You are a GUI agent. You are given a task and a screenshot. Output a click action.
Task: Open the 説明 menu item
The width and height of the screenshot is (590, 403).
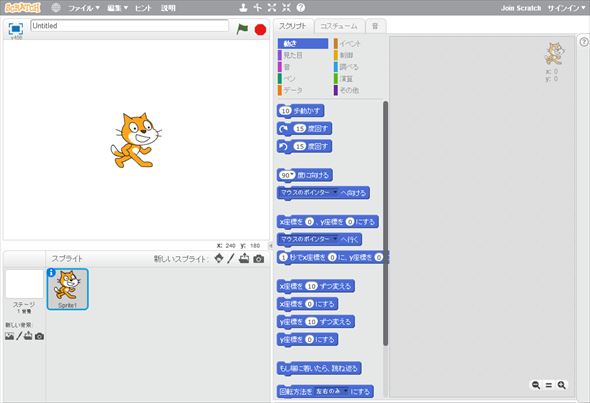[x=168, y=8]
